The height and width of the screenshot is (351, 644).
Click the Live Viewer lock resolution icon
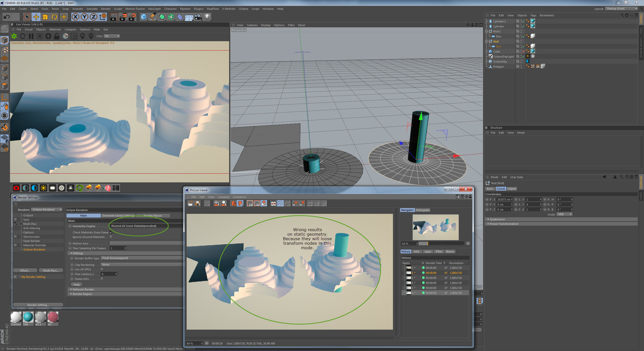click(x=57, y=36)
